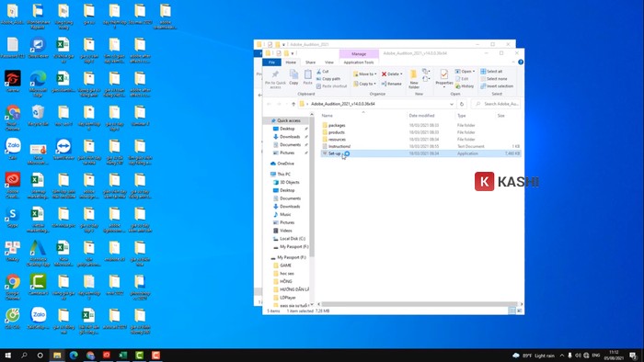Viewport: 644px width, 362px height.
Task: Open File Explorer from the taskbar
Action: [57, 355]
